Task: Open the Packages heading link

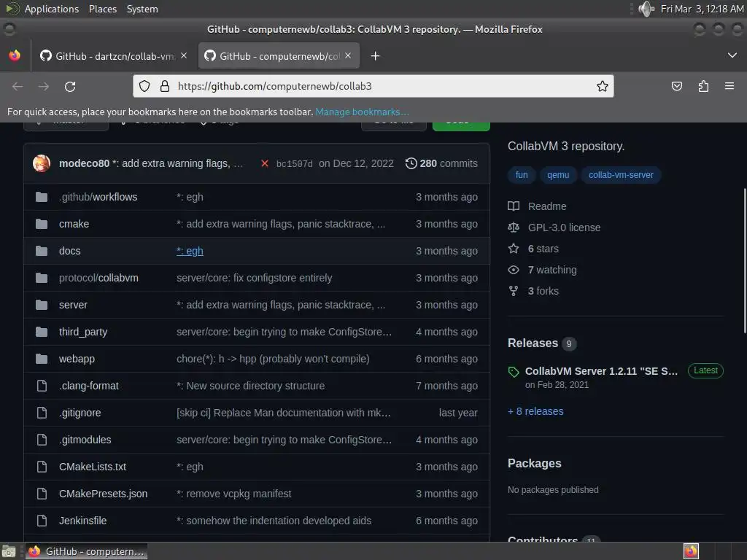Action: tap(534, 463)
